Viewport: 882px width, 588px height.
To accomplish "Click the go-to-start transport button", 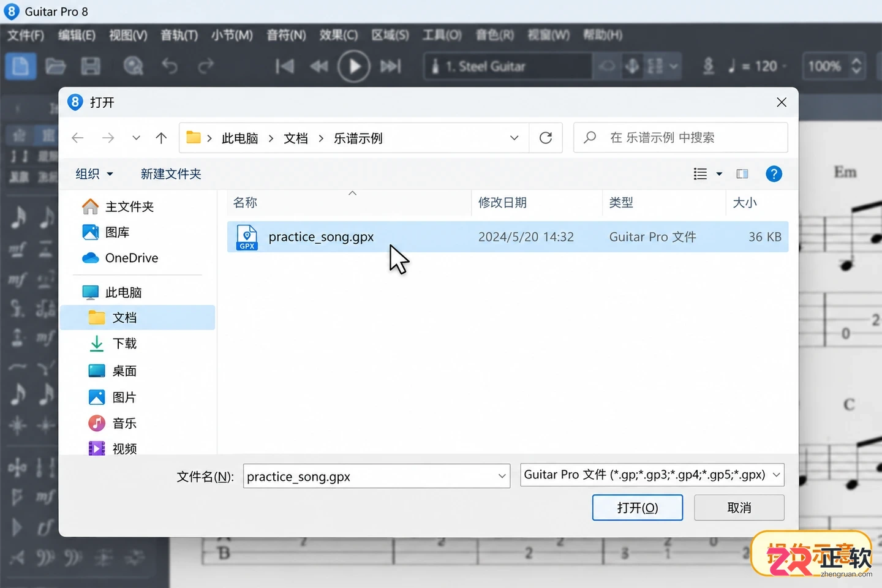I will point(284,66).
